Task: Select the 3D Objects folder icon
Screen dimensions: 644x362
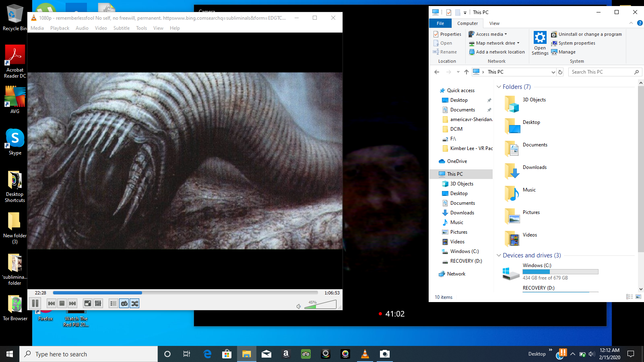Action: pos(512,104)
